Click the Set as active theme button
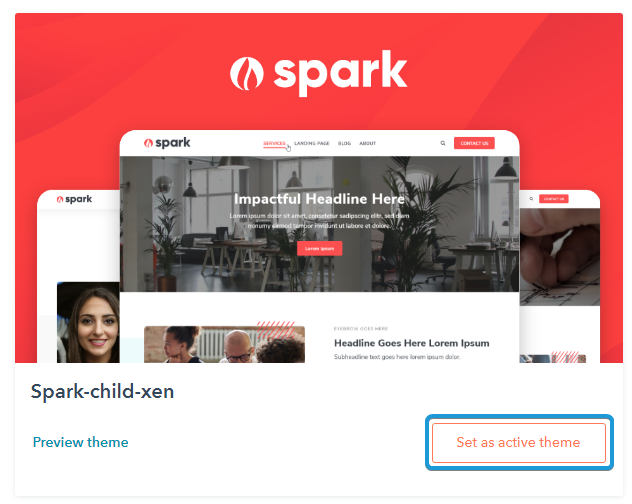 coord(519,442)
